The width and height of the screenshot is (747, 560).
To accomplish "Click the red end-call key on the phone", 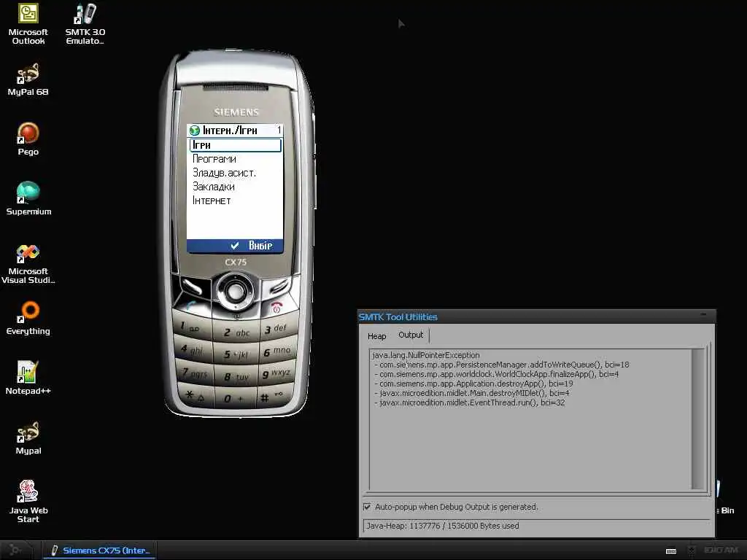I will click(278, 307).
